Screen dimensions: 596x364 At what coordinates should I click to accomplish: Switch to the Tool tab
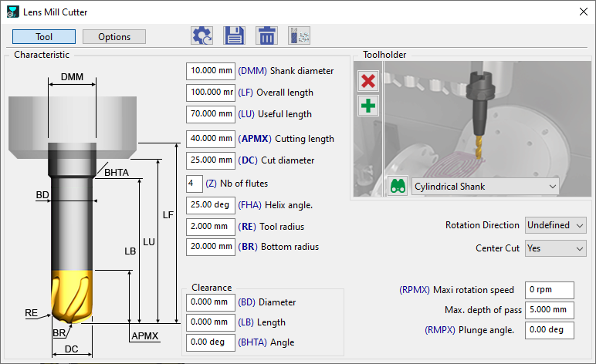pyautogui.click(x=44, y=36)
